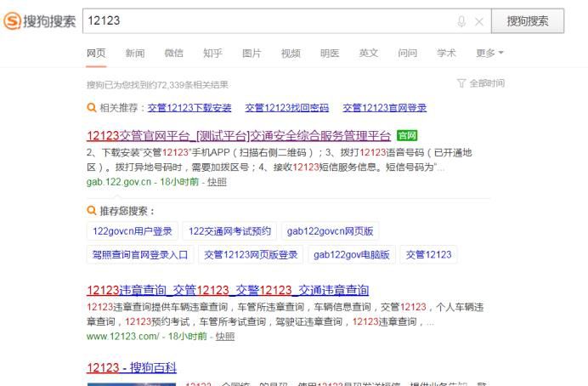Screen dimensions: 588x386
Task: Open 12123违章查询 result link
Action: click(x=228, y=290)
